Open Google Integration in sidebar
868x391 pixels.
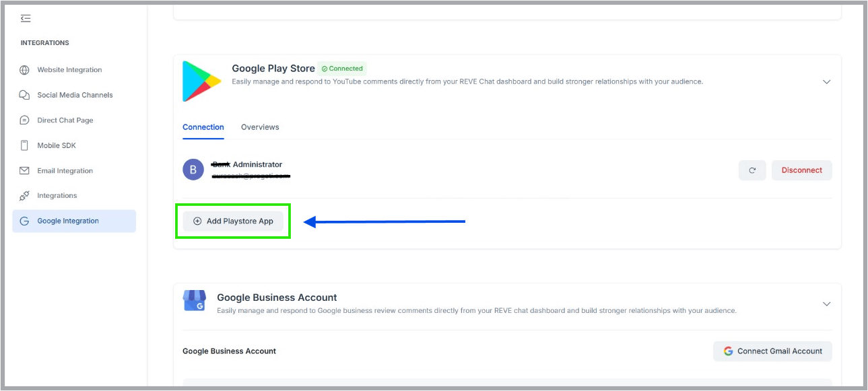[68, 221]
